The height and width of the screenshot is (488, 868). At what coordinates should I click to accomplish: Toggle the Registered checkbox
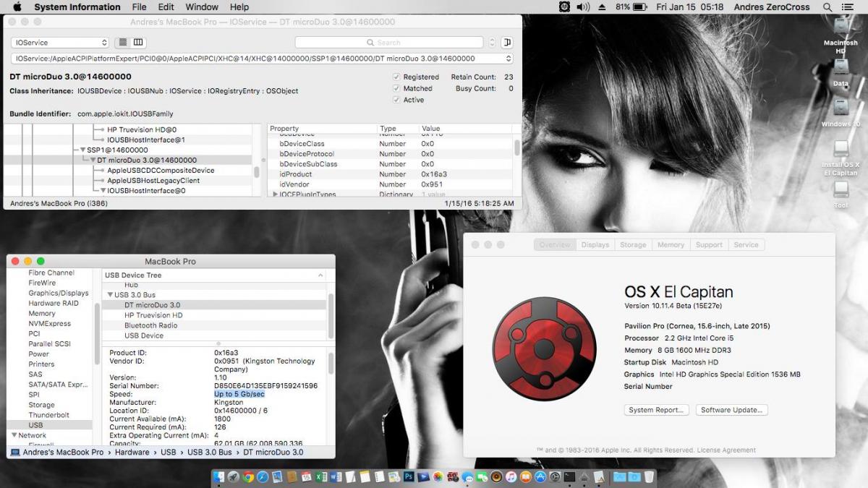[x=396, y=77]
